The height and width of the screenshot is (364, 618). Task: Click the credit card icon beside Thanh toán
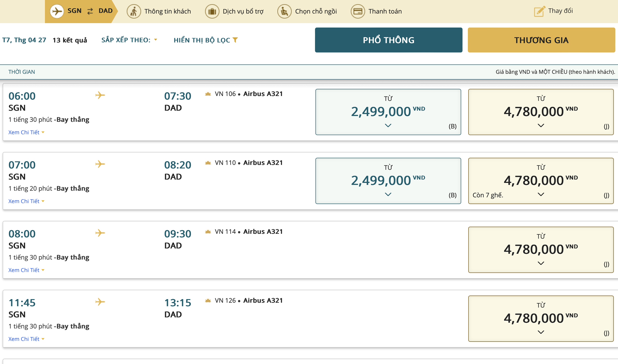(x=358, y=11)
